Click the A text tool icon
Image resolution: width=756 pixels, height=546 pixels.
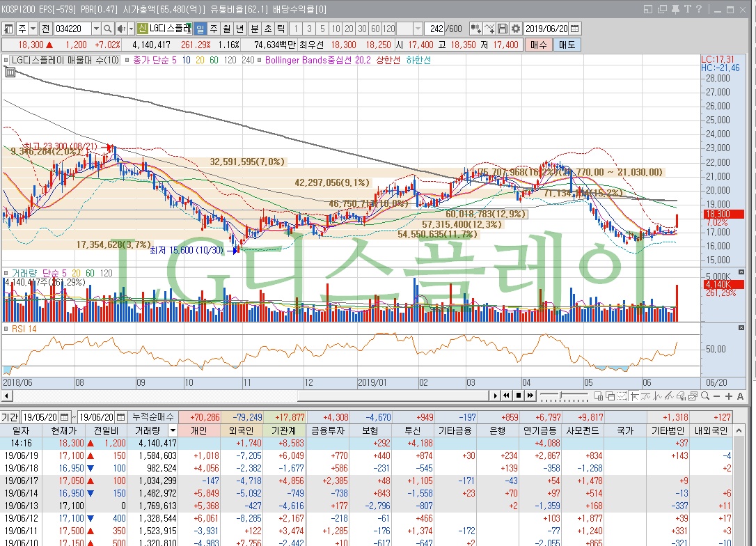pyautogui.click(x=740, y=396)
